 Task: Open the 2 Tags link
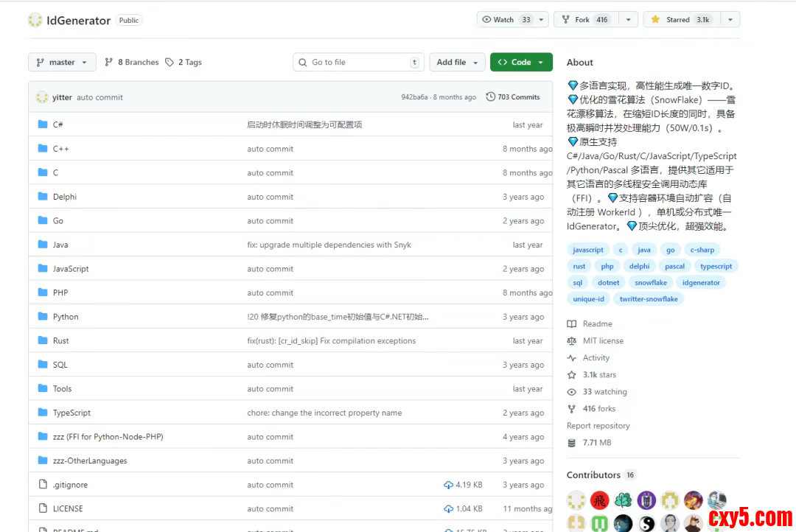184,63
